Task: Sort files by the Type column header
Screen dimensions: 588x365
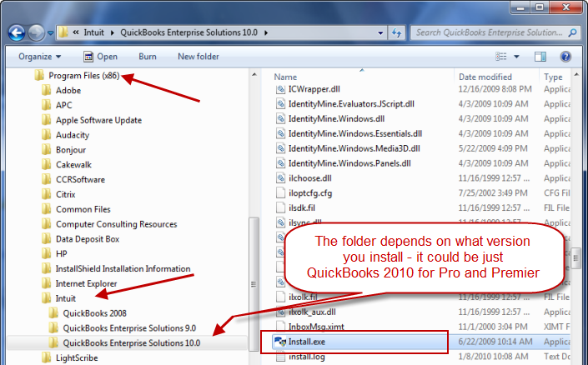Action: pyautogui.click(x=554, y=77)
